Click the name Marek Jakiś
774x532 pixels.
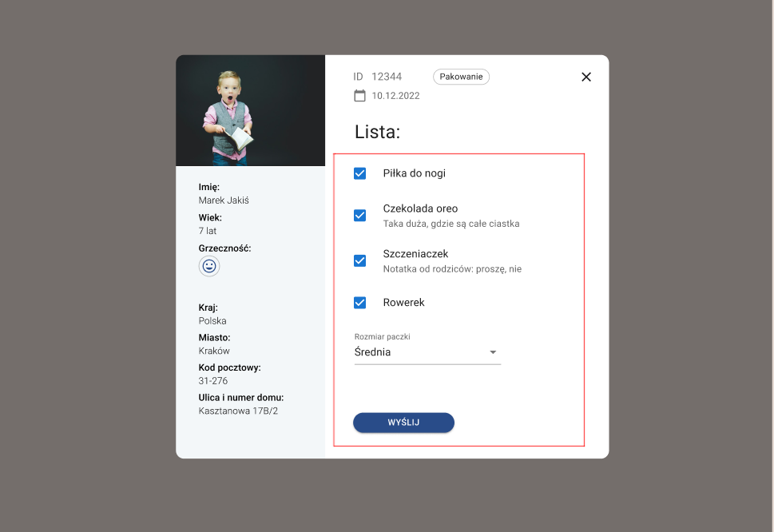coord(224,200)
